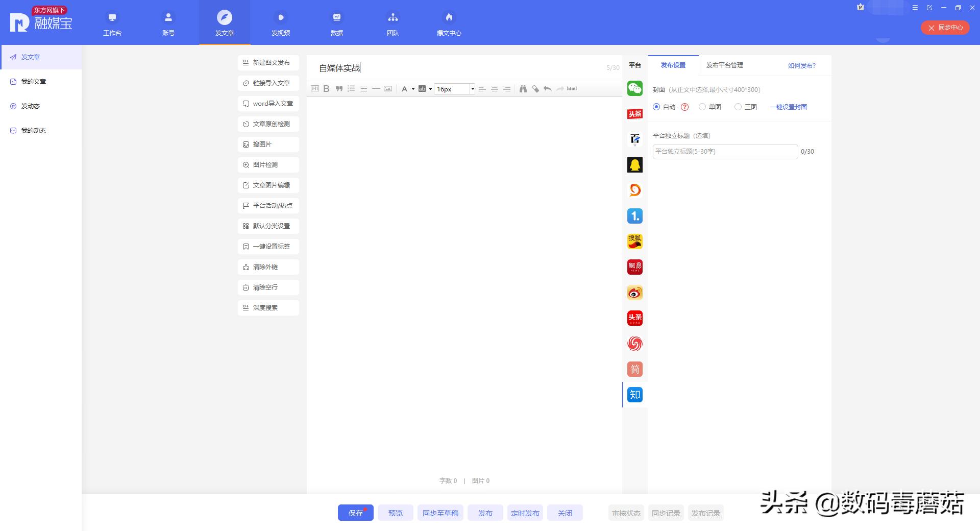Select the Sina Weibo platform icon
This screenshot has width=980, height=531.
click(634, 293)
